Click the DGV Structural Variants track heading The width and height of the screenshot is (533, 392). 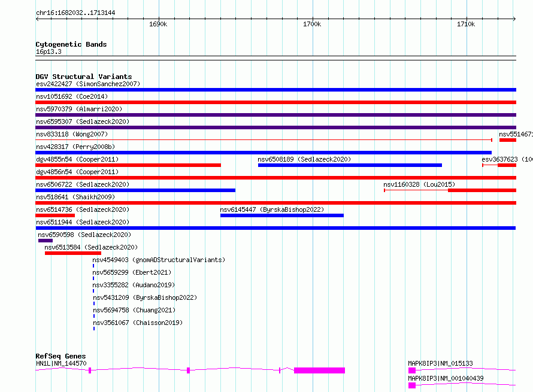point(84,77)
